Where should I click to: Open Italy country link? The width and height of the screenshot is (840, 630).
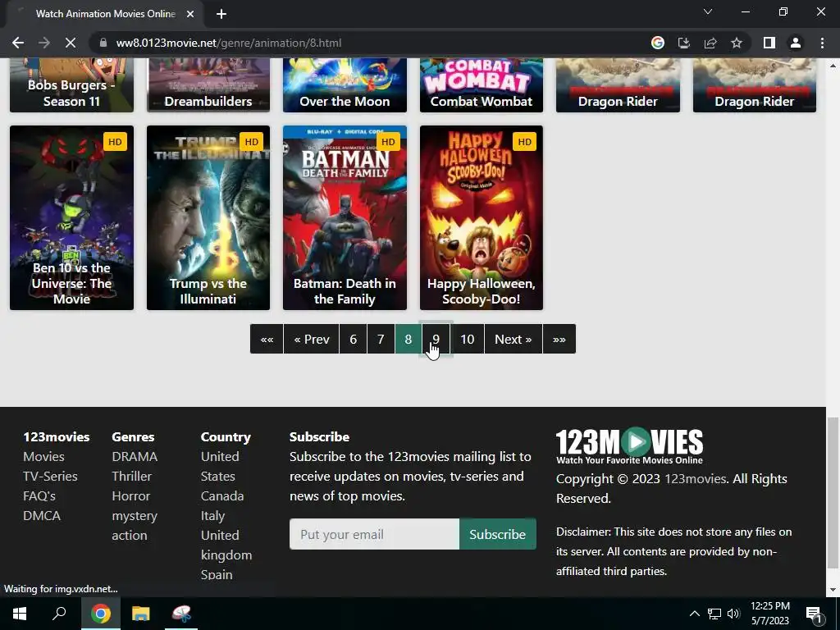coord(212,516)
